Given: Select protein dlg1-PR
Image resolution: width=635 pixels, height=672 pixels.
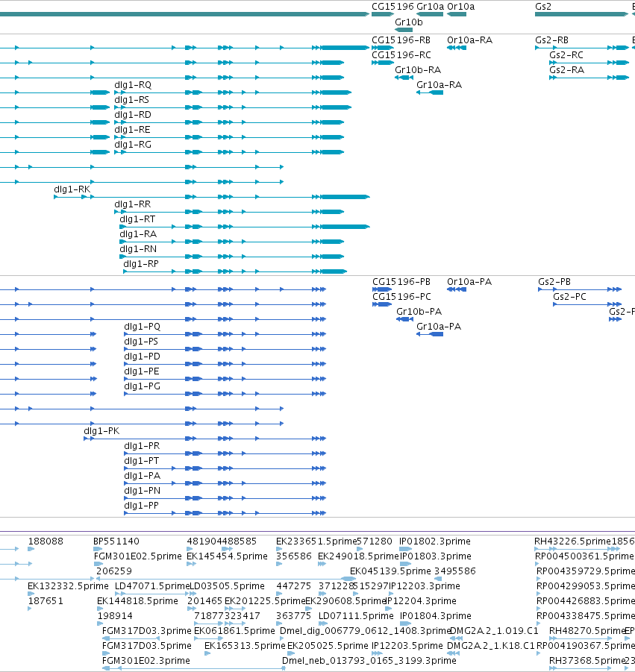Looking at the screenshot, I should pos(142,446).
